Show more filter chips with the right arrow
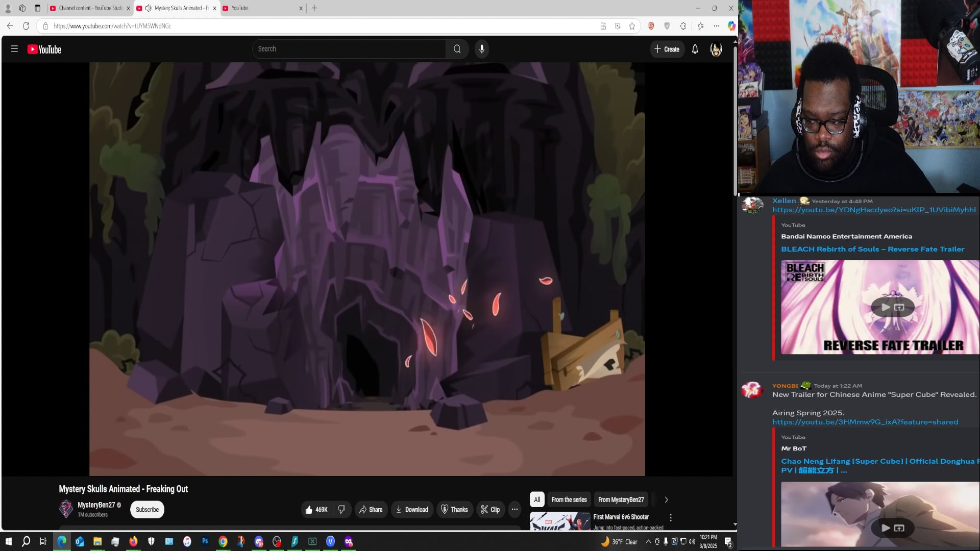The height and width of the screenshot is (551, 980). pyautogui.click(x=666, y=500)
